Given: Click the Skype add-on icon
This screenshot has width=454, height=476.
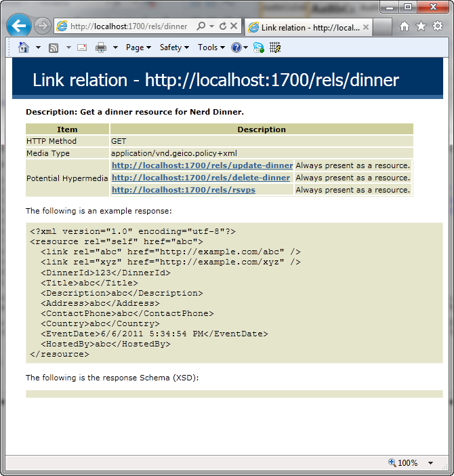Looking at the screenshot, I should click(259, 47).
